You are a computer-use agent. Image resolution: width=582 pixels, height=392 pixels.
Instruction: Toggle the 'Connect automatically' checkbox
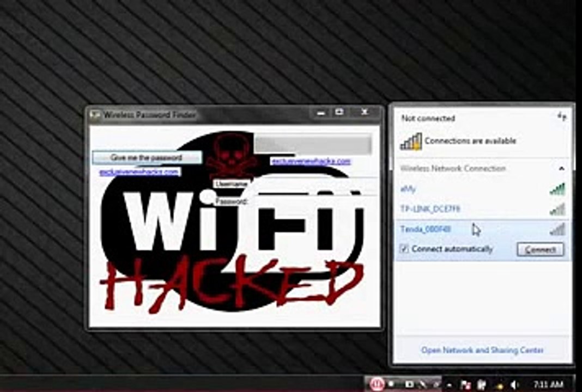pyautogui.click(x=404, y=249)
